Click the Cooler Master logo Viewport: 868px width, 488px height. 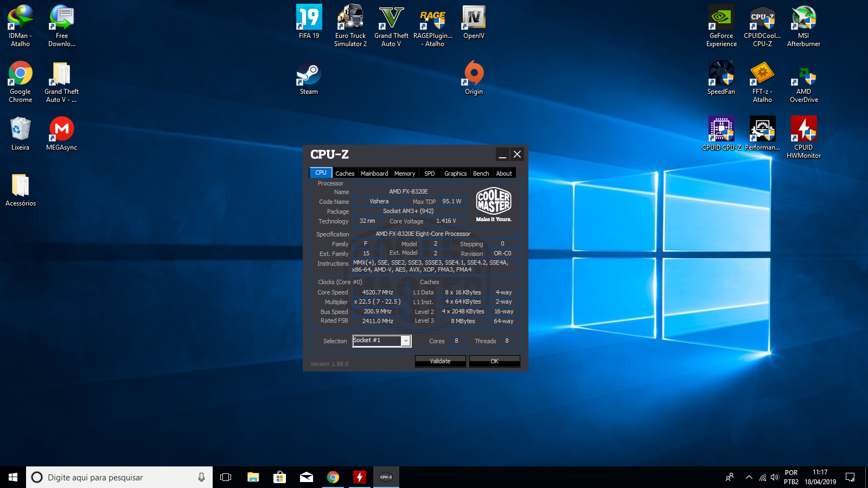(x=494, y=204)
